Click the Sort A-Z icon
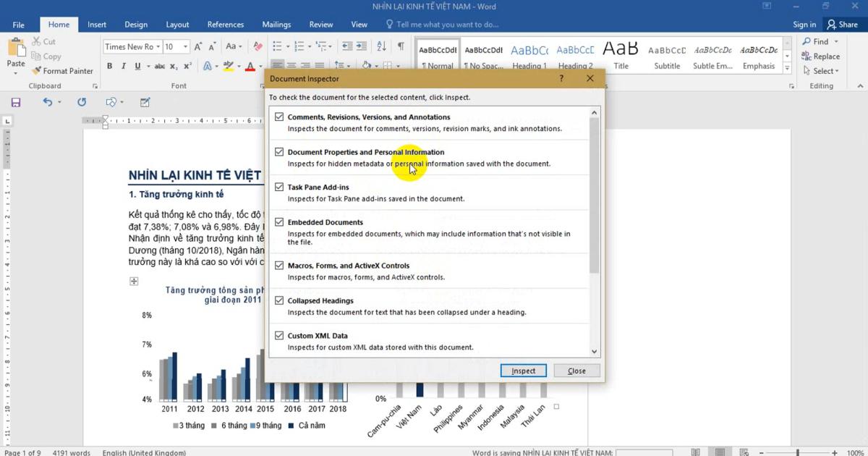 (x=383, y=46)
